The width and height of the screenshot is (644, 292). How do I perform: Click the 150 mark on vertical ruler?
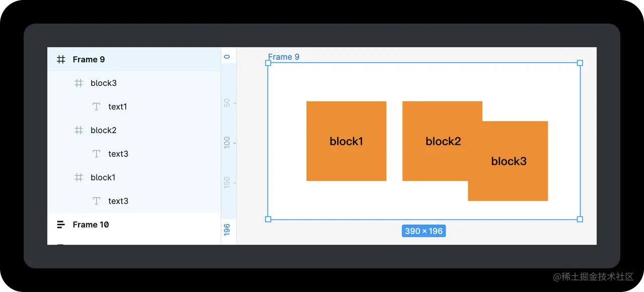tap(227, 182)
